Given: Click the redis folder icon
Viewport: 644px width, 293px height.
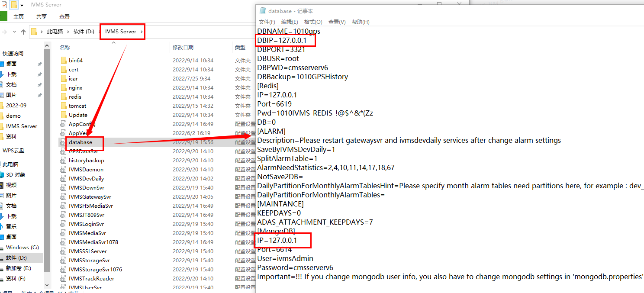Looking at the screenshot, I should tap(64, 97).
